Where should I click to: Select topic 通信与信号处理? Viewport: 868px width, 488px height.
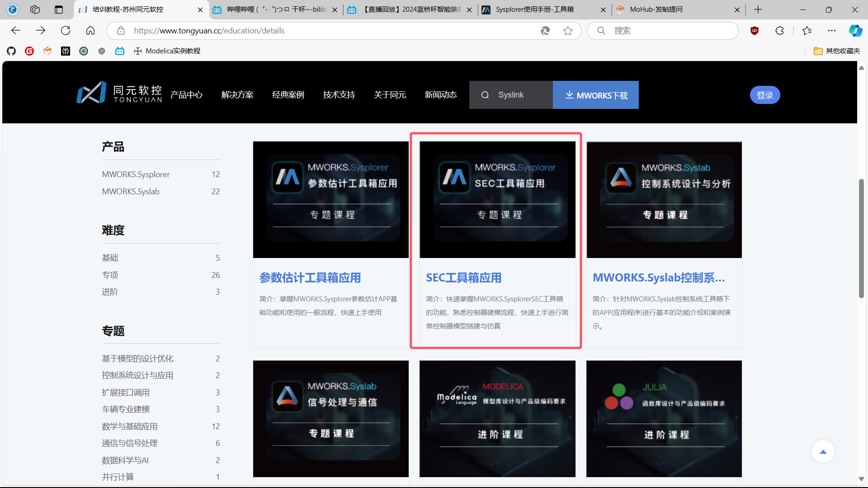pos(160,443)
